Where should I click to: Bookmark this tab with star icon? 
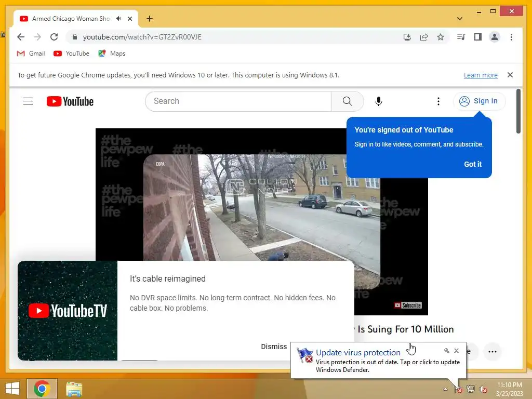(441, 37)
